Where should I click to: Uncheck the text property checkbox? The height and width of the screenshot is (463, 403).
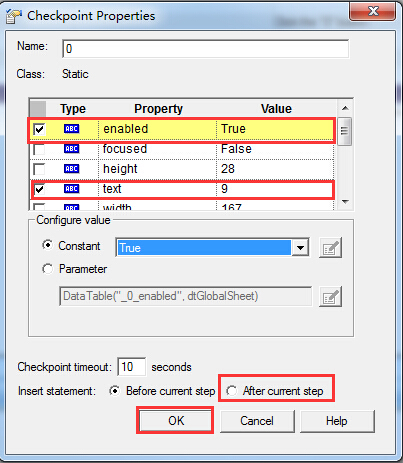[39, 189]
